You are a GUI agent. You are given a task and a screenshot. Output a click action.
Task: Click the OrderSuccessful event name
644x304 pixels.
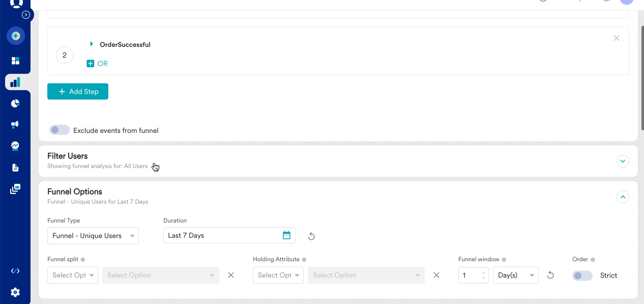(x=125, y=44)
